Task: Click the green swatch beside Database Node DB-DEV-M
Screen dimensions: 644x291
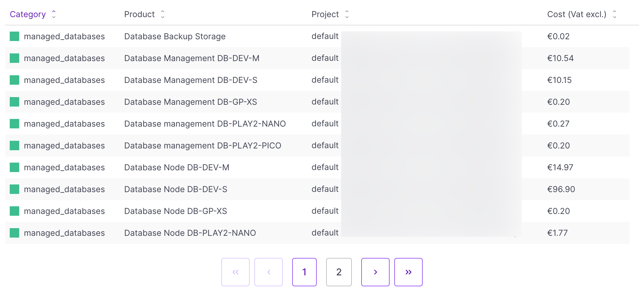Action: pos(14,167)
